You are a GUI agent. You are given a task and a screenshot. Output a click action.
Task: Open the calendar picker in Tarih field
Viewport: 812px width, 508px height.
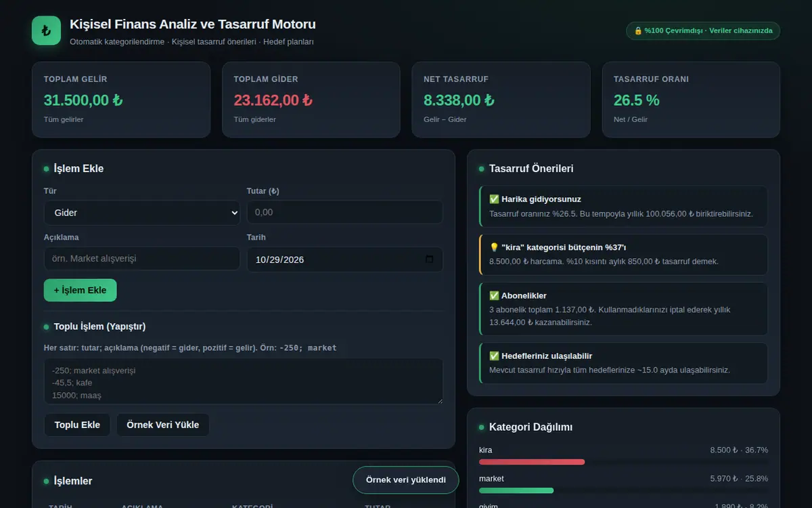pos(429,259)
